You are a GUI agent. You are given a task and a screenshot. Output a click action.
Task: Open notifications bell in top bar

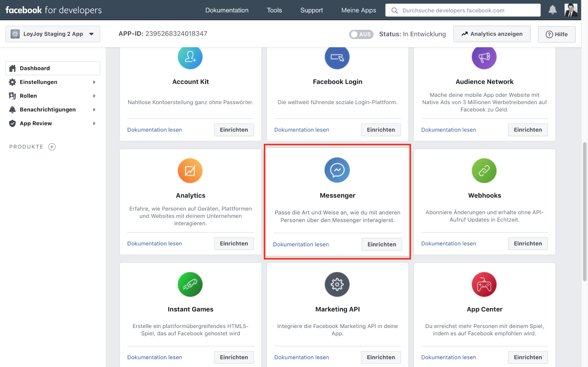tap(552, 10)
